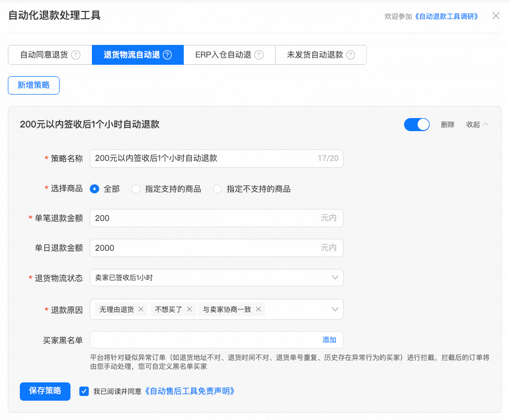Open the 自动售后工具免责声明 link
The width and height of the screenshot is (509, 420).
[x=189, y=391]
